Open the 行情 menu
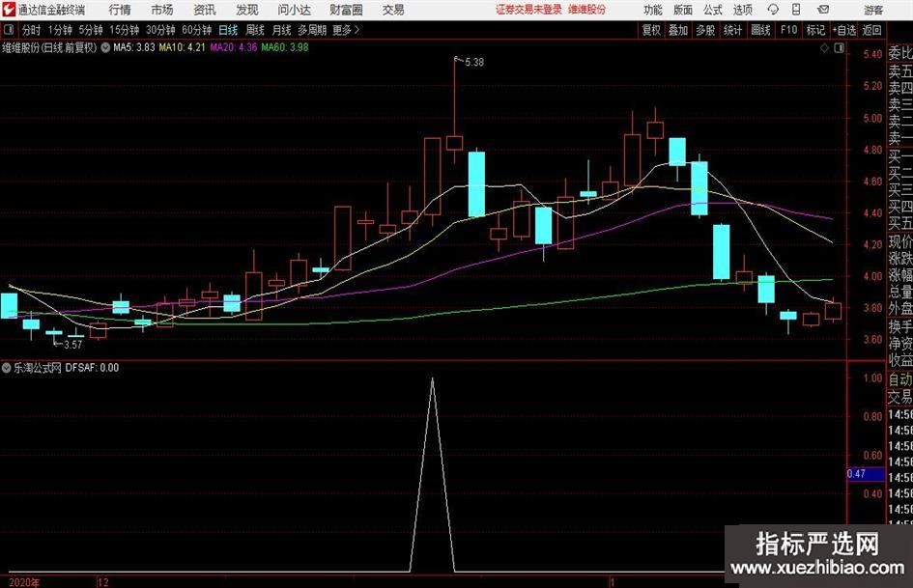 (120, 10)
